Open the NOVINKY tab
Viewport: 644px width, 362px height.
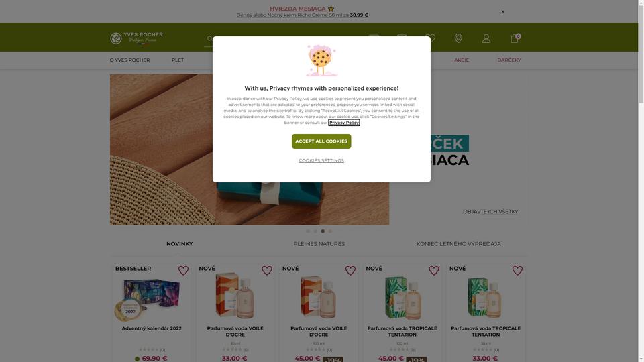(180, 244)
